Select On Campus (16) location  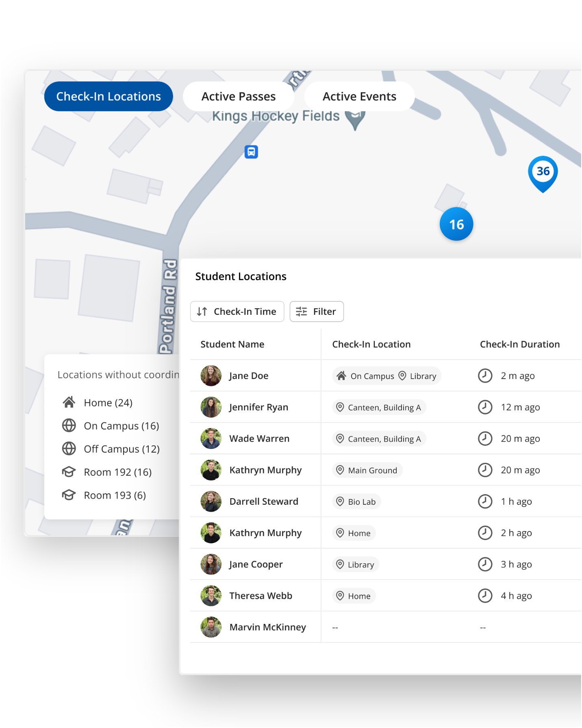(x=122, y=426)
